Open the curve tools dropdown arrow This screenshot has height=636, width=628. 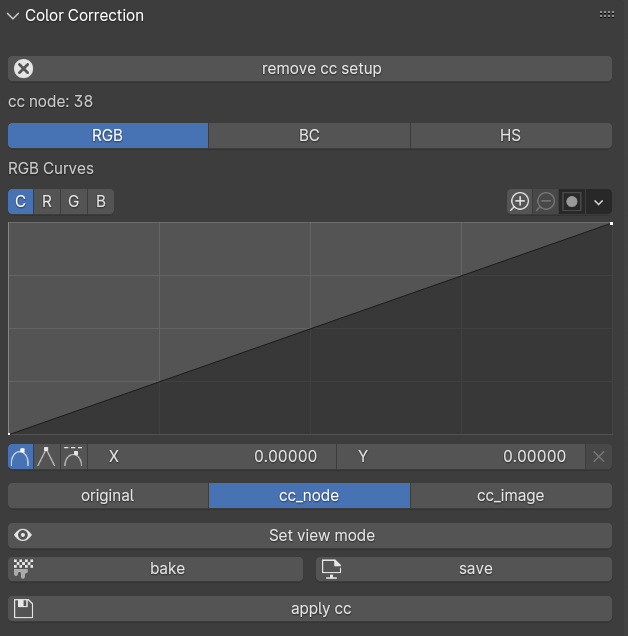599,202
